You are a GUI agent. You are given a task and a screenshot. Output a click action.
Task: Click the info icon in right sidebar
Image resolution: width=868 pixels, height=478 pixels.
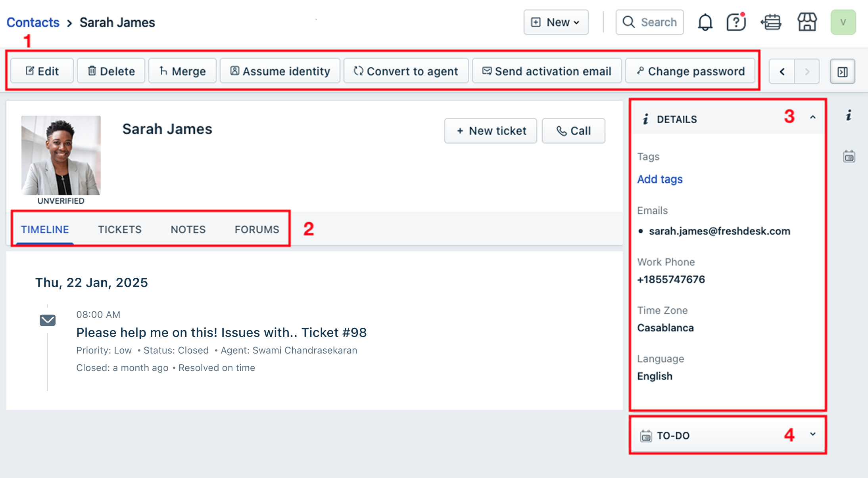(849, 116)
